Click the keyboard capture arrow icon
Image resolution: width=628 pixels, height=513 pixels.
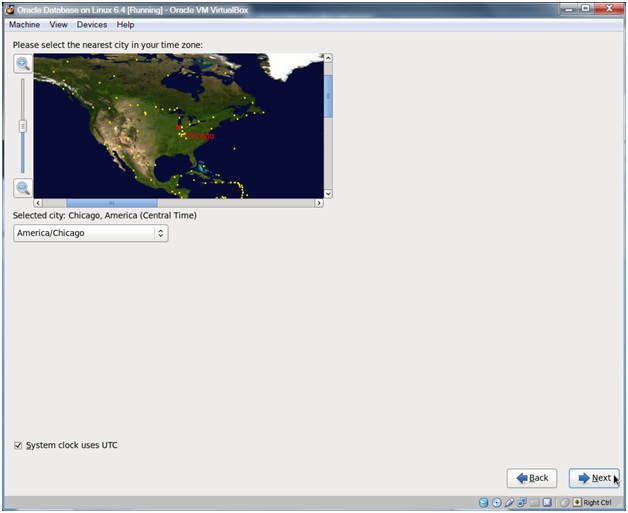click(578, 502)
